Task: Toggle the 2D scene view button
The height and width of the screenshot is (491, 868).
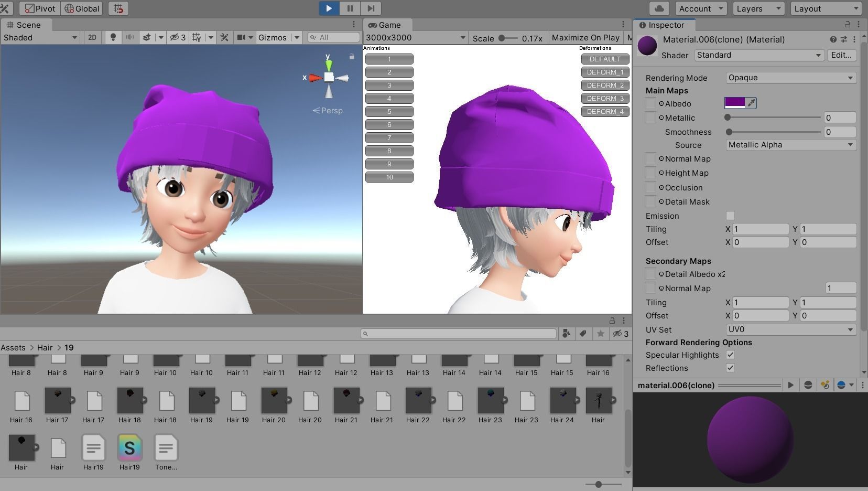Action: pyautogui.click(x=92, y=37)
